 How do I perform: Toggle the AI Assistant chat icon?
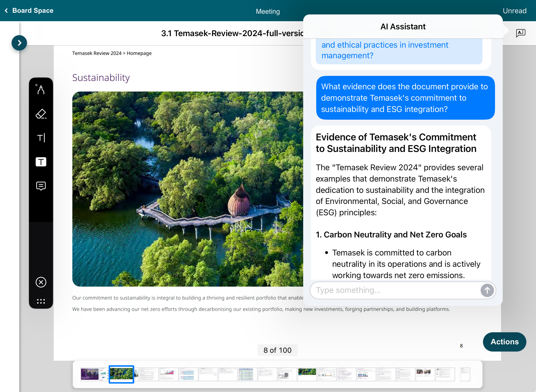pyautogui.click(x=521, y=33)
